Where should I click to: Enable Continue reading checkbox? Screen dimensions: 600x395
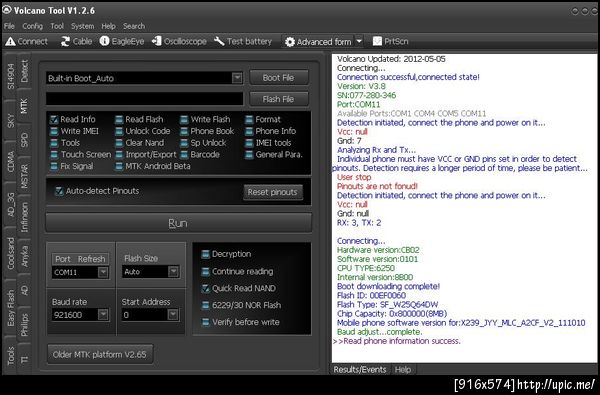point(205,271)
